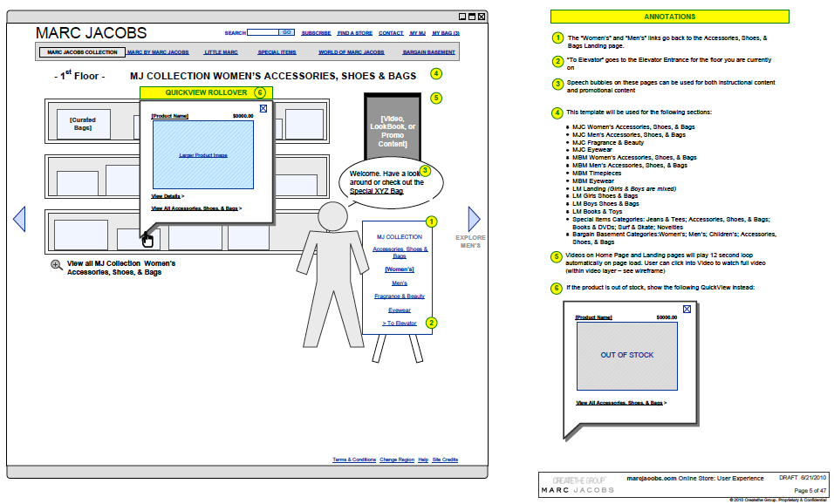Click the magnifier zoom icon
The height and width of the screenshot is (504, 834).
57,265
